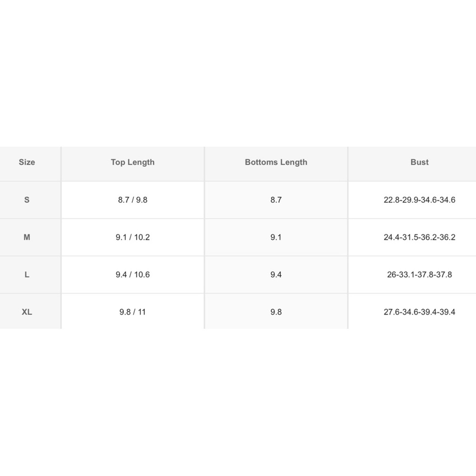Select the S size row label
476x476 pixels.
click(27, 200)
